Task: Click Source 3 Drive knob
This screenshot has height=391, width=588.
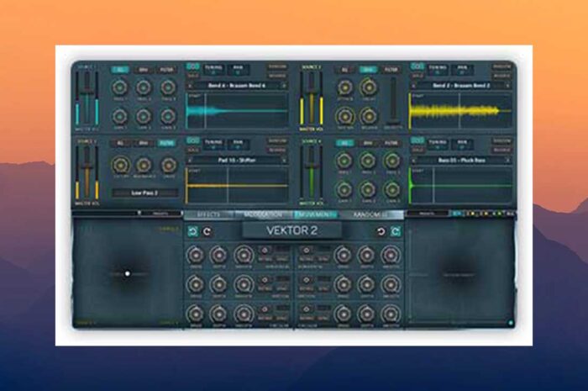Action: click(169, 164)
